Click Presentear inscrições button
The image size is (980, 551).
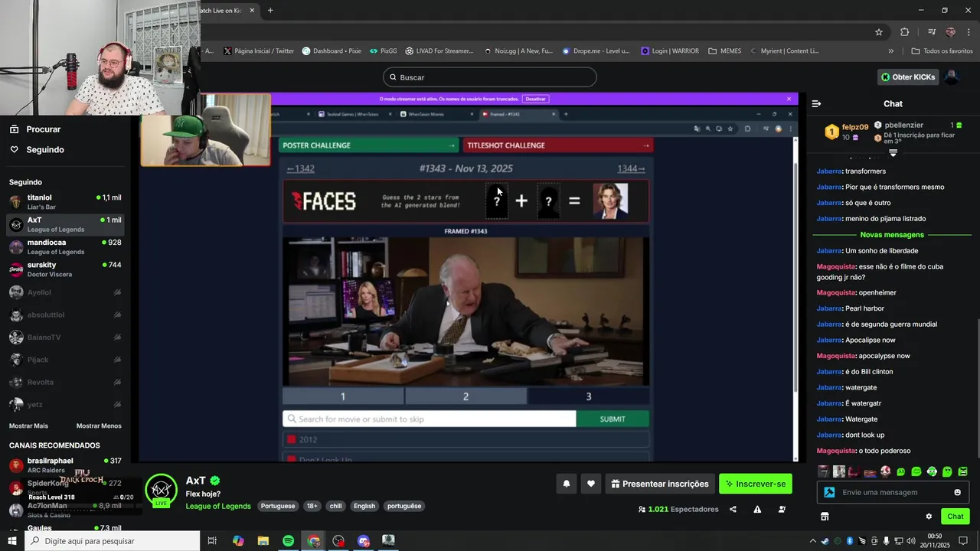[659, 484]
